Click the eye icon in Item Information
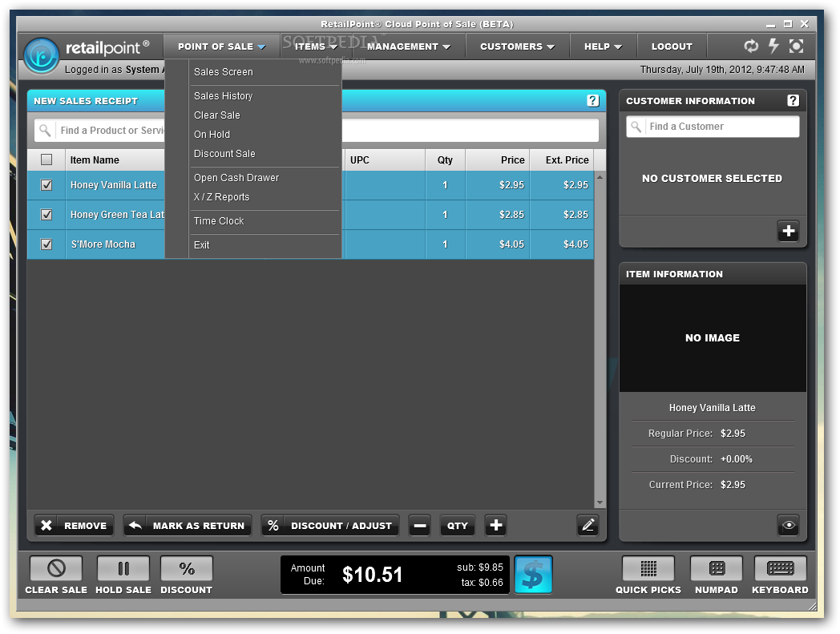The width and height of the screenshot is (840, 634). click(x=788, y=525)
